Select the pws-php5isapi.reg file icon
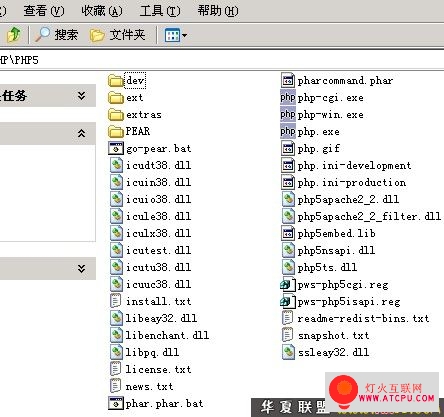444x417 pixels. tap(288, 301)
